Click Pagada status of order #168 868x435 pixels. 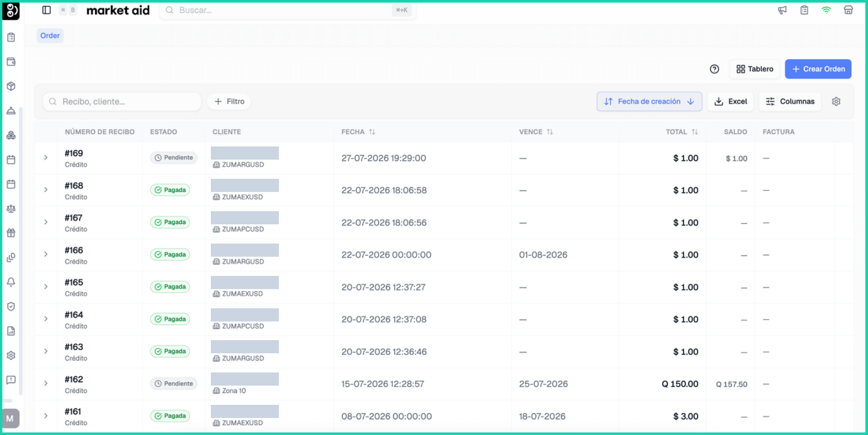[170, 190]
